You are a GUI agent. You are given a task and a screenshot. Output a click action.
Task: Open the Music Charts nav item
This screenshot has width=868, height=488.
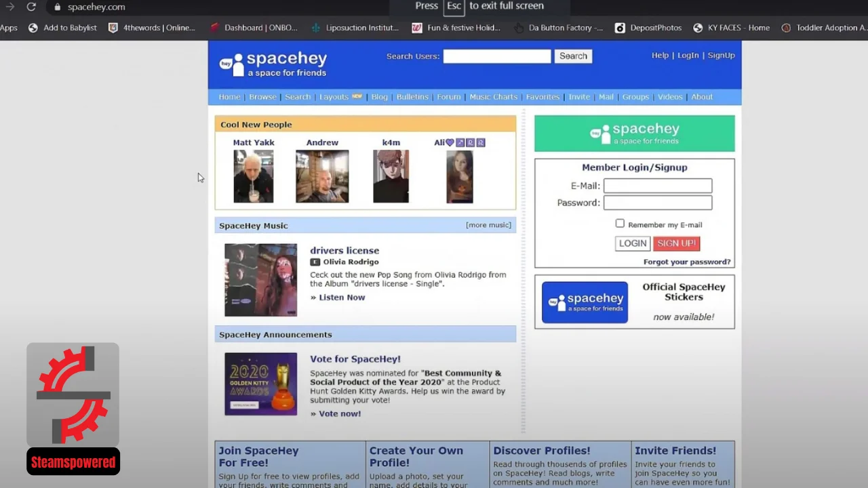pos(494,97)
